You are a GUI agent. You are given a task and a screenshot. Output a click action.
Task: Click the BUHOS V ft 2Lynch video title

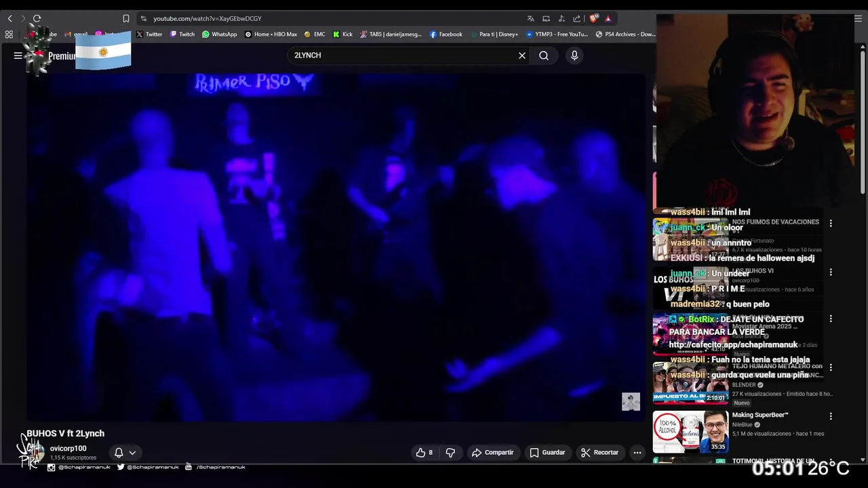[x=66, y=433]
